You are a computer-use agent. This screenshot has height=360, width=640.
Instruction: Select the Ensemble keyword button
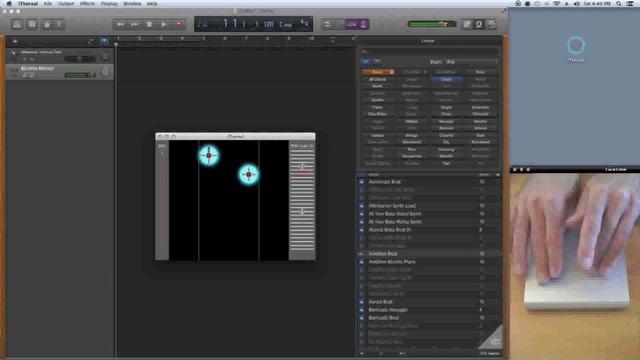pyautogui.click(x=480, y=107)
